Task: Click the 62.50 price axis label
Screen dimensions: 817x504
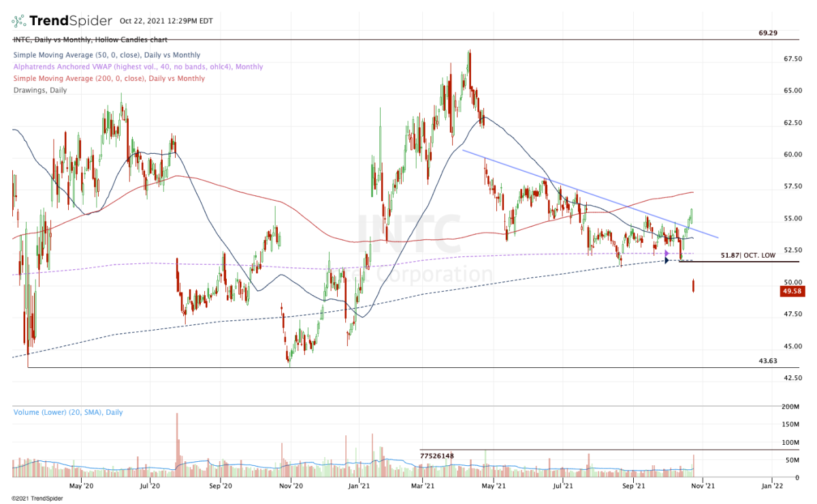Action: pyautogui.click(x=794, y=123)
